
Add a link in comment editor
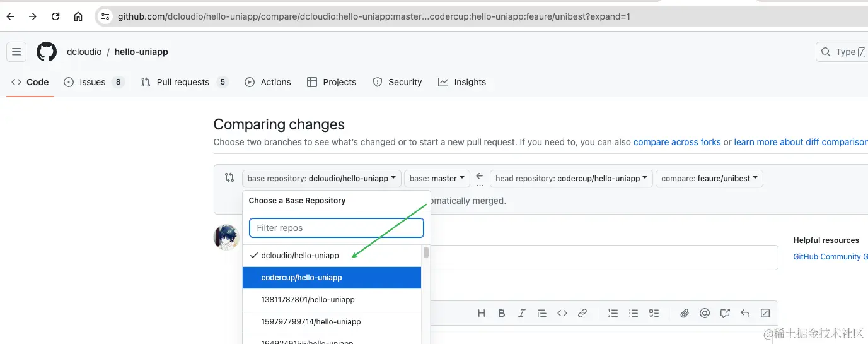coord(582,313)
